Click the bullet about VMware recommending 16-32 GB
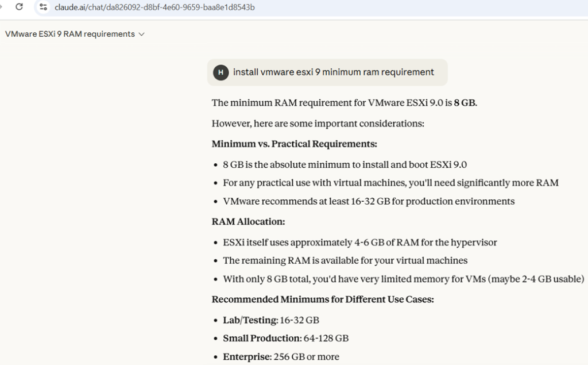The height and width of the screenshot is (365, 588). coord(368,201)
